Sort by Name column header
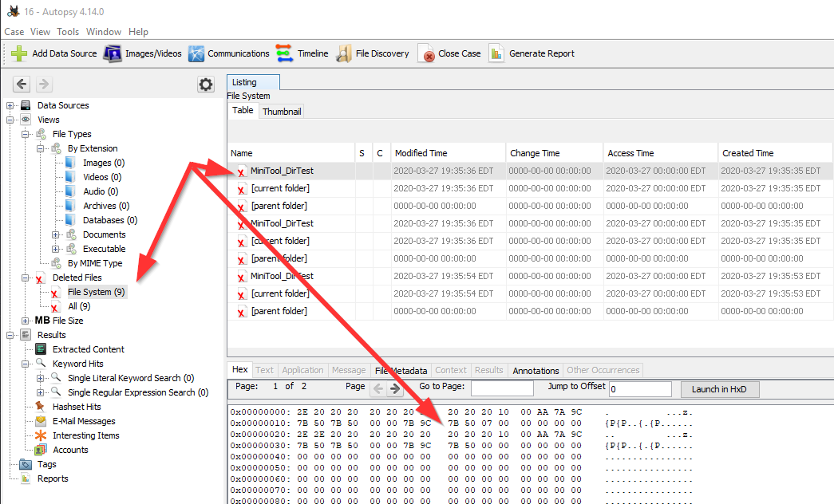Viewport: 834px width, 504px height. pyautogui.click(x=291, y=153)
